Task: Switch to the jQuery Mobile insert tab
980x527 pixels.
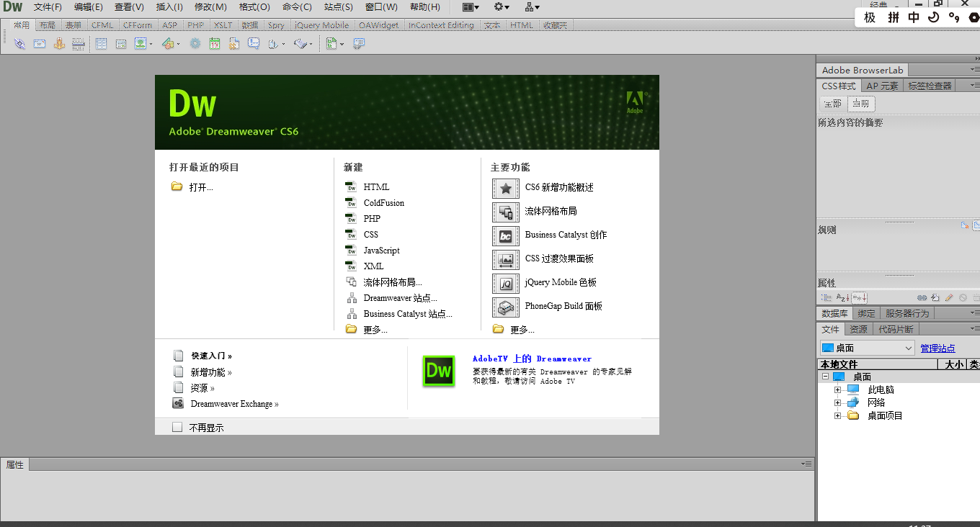Action: [321, 24]
